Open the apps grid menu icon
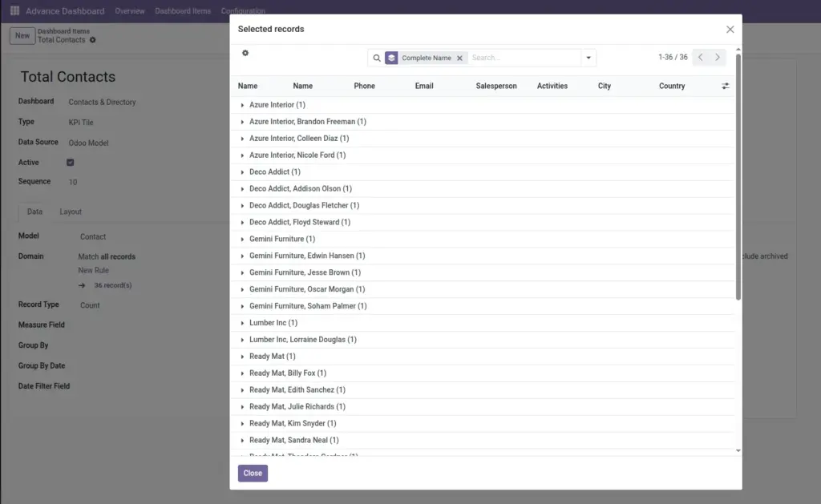 coord(14,10)
